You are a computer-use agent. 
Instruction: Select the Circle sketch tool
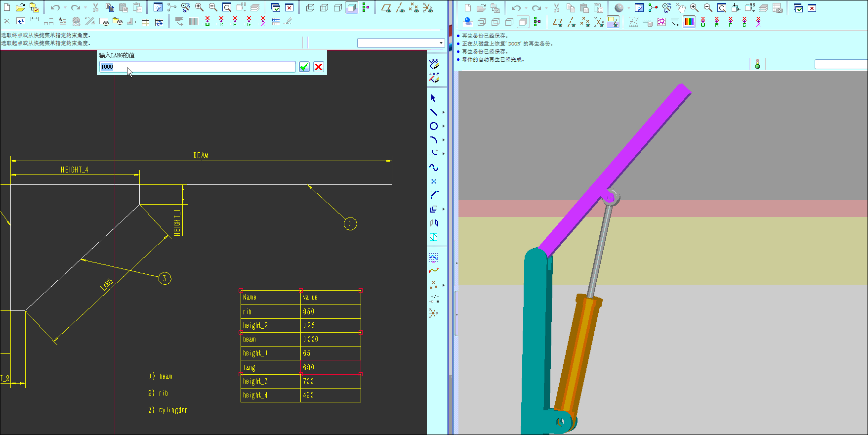point(433,126)
